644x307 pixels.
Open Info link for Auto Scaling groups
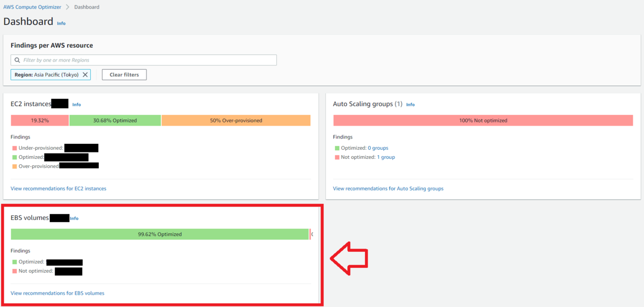410,105
